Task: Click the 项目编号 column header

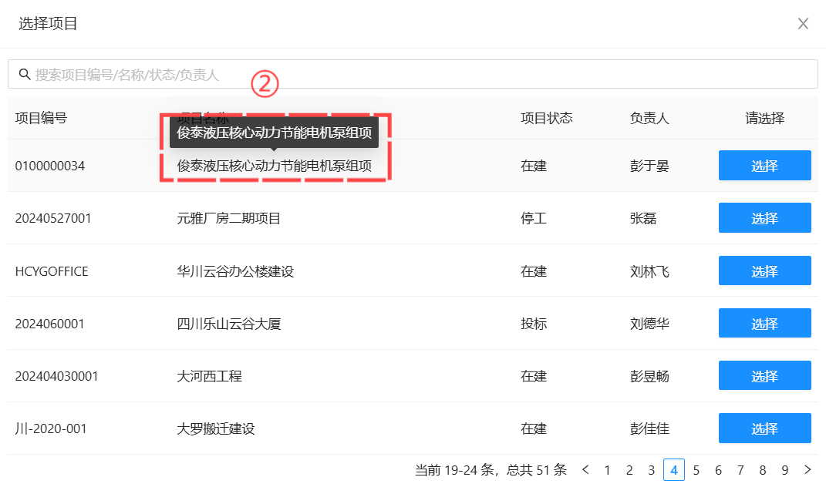Action: (41, 119)
